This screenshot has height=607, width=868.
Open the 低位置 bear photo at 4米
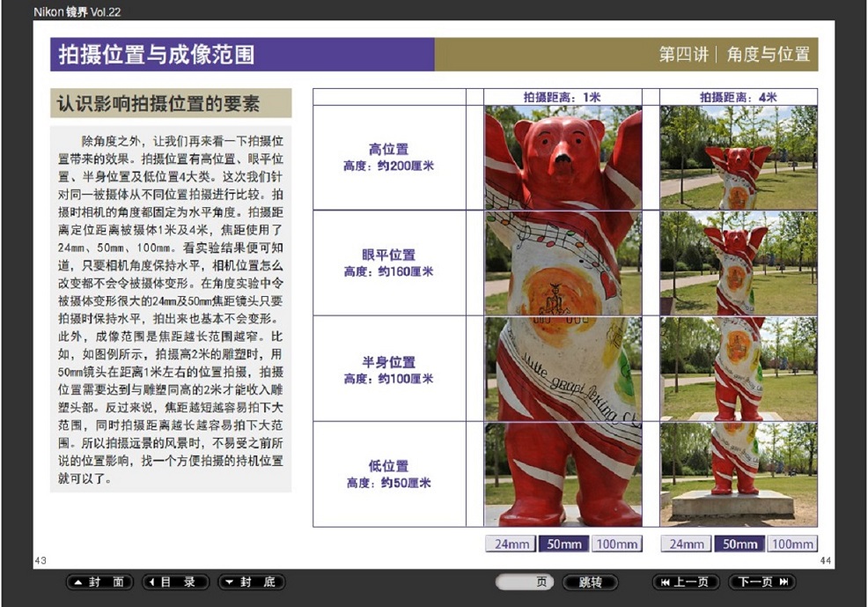tap(738, 474)
